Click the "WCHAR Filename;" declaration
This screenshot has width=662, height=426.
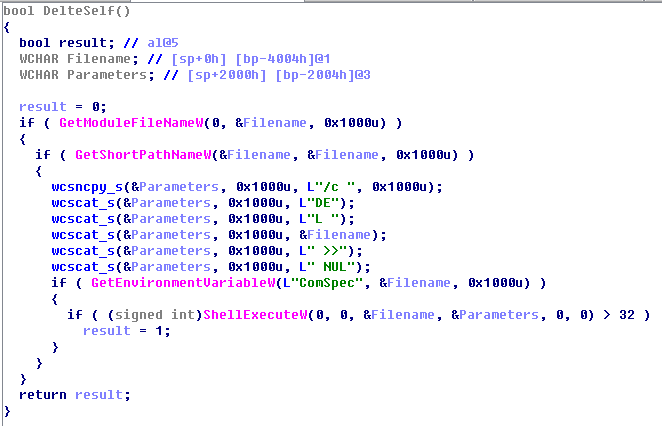(x=79, y=59)
